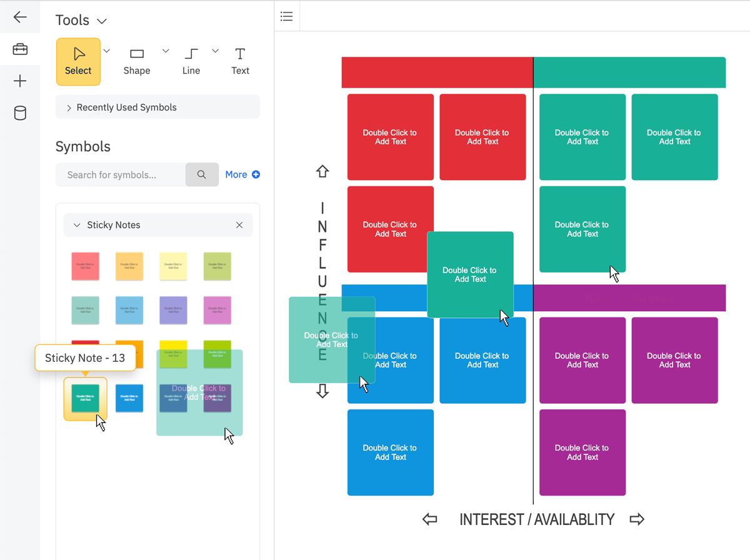Open the toolbox briefcase panel icon
Viewport: 750px width, 560px height.
[20, 49]
